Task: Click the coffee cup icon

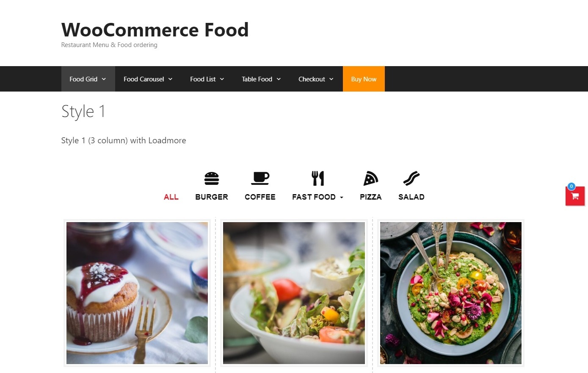Action: pyautogui.click(x=260, y=178)
